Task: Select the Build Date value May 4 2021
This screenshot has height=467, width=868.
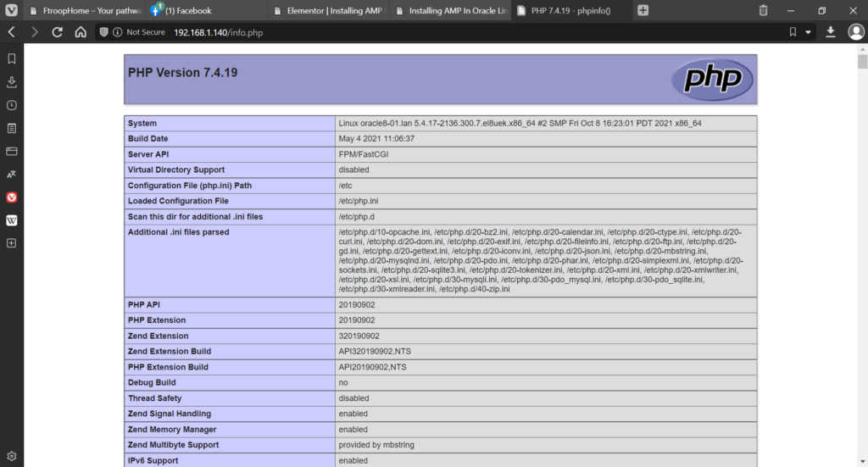Action: click(x=376, y=139)
